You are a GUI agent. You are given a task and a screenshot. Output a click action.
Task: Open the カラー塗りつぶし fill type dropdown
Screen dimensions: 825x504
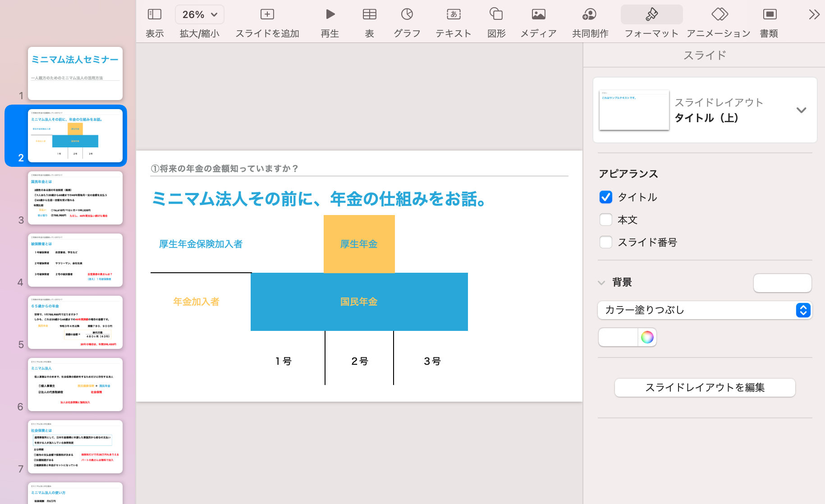tap(705, 310)
